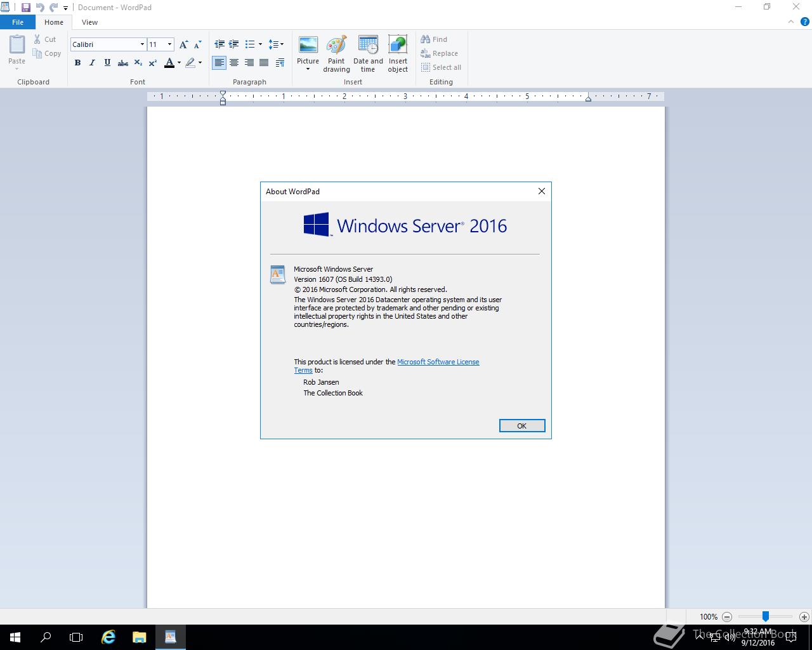
Task: Click the Copy button
Action: coord(47,54)
